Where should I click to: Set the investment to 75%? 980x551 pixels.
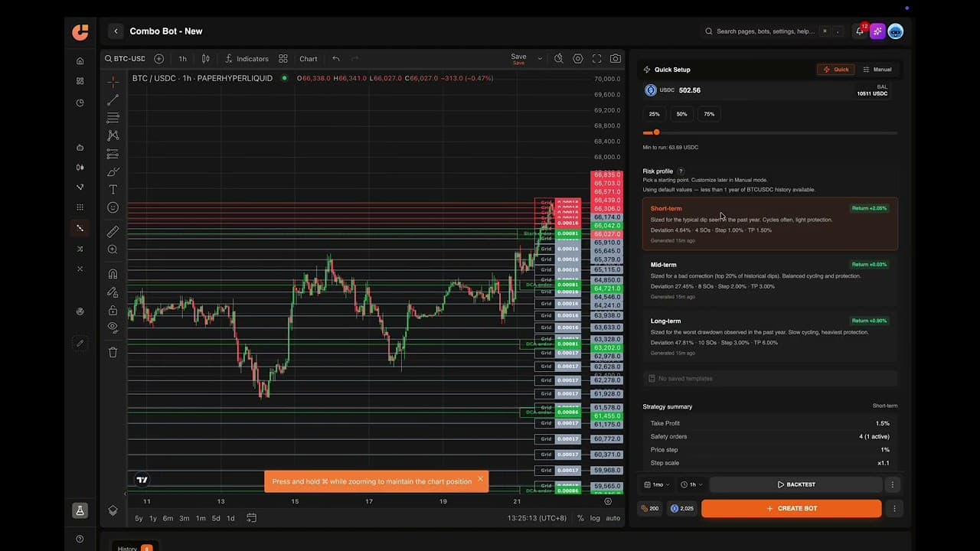pyautogui.click(x=709, y=114)
